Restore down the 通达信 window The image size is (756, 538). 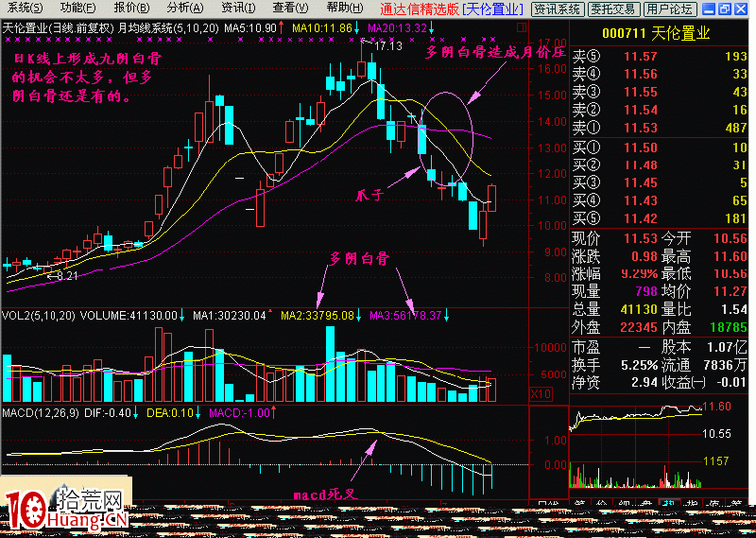[x=725, y=9]
